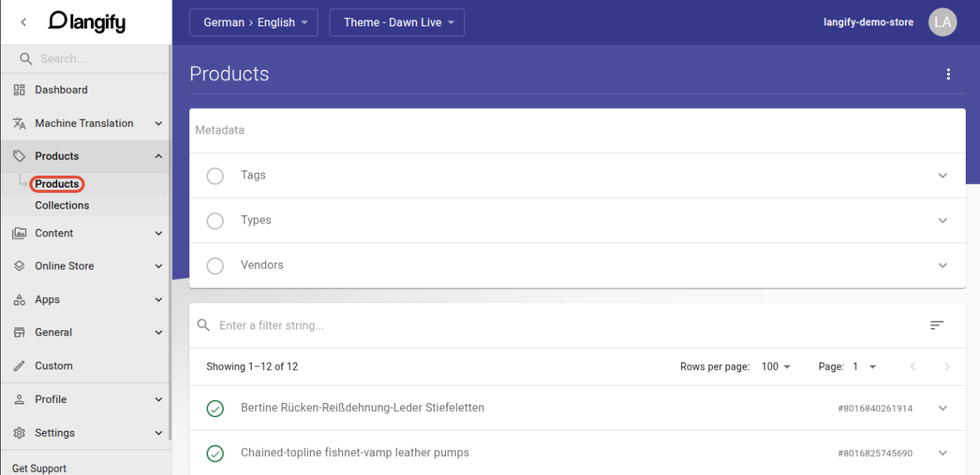This screenshot has height=475, width=980.
Task: Open Get Support at bottom of sidebar
Action: coord(38,467)
